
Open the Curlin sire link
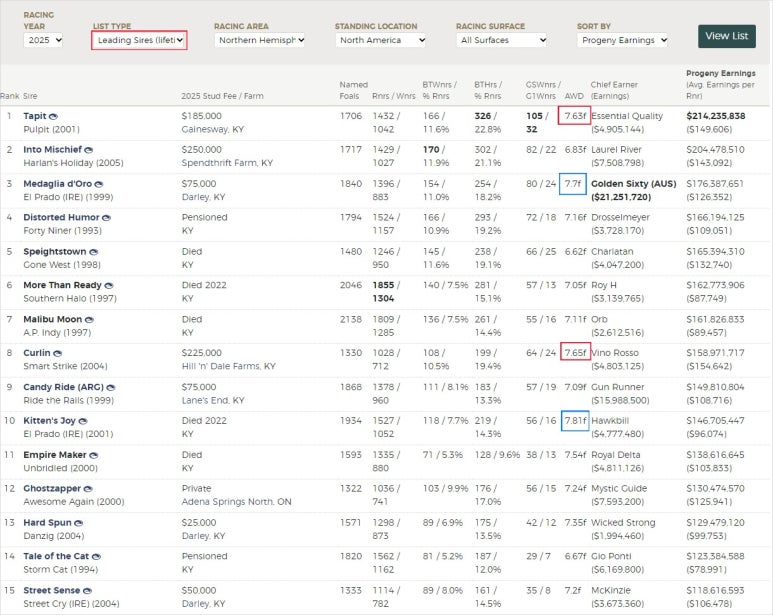click(x=37, y=353)
